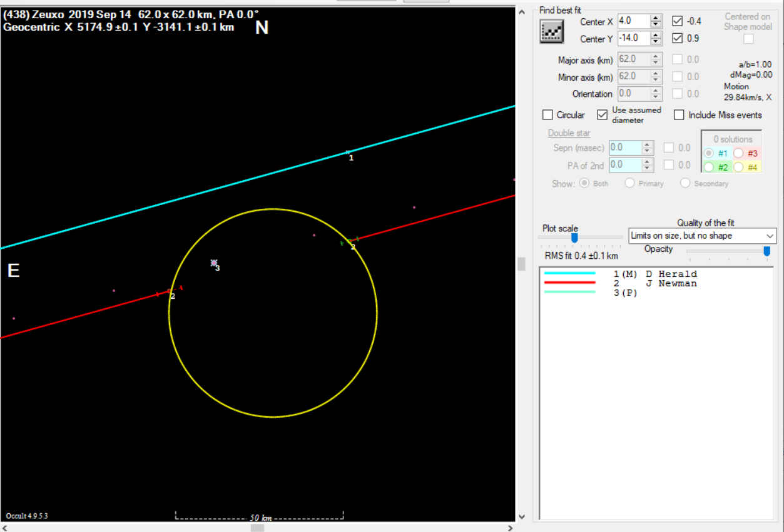Screen dimensions: 784x532
Task: Toggle the Center X fit checkbox labeled -0.4
Action: click(x=678, y=21)
